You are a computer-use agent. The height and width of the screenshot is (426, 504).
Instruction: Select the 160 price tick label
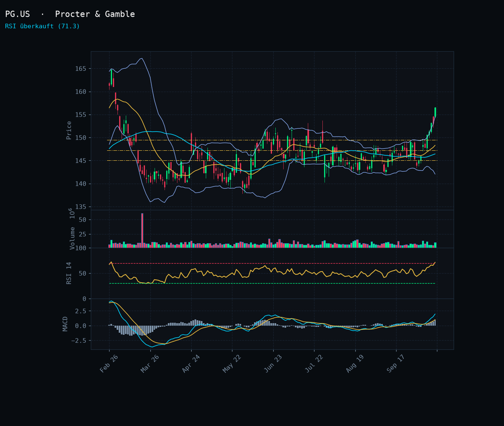coord(80,92)
